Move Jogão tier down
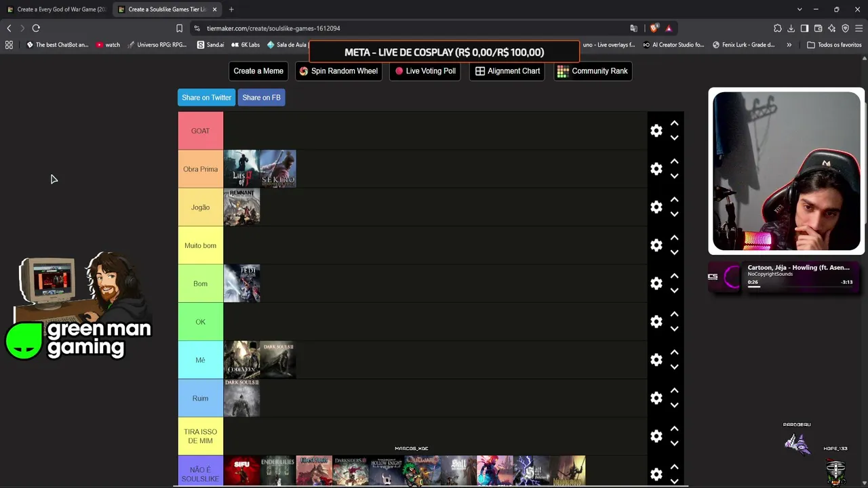Screen dimensions: 868x488 click(674, 214)
